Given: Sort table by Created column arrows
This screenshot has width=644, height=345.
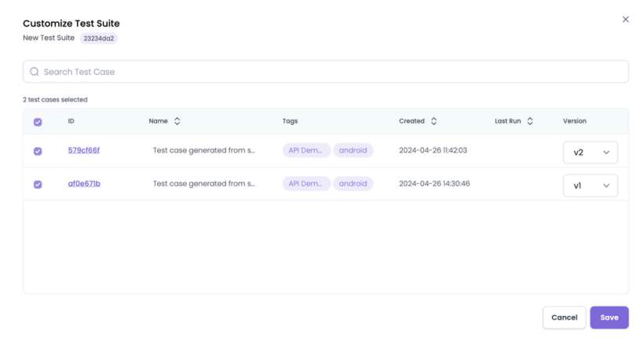Looking at the screenshot, I should (434, 121).
